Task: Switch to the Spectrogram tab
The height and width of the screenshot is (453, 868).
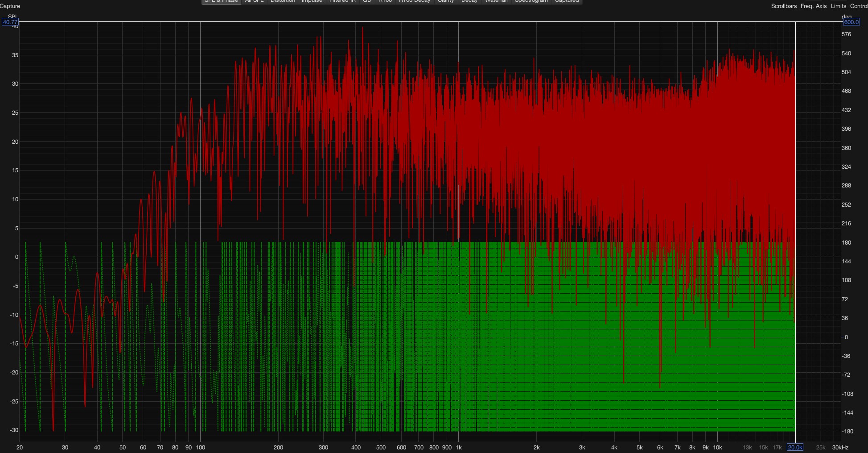Action: click(x=531, y=1)
